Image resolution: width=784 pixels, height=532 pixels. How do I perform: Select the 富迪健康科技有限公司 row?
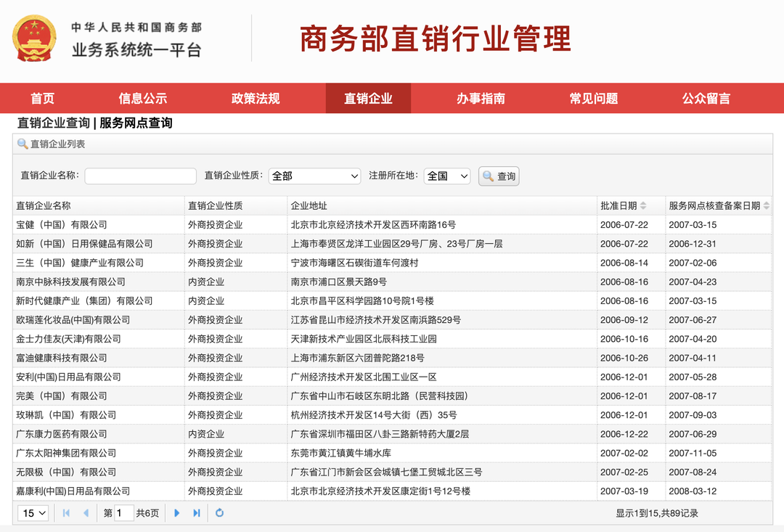point(392,358)
